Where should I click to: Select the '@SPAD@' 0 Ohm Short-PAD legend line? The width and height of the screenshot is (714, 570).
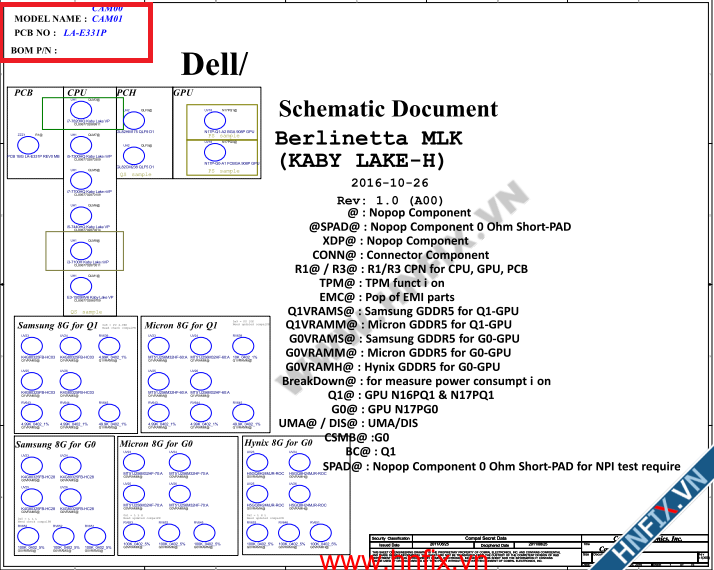tap(440, 227)
